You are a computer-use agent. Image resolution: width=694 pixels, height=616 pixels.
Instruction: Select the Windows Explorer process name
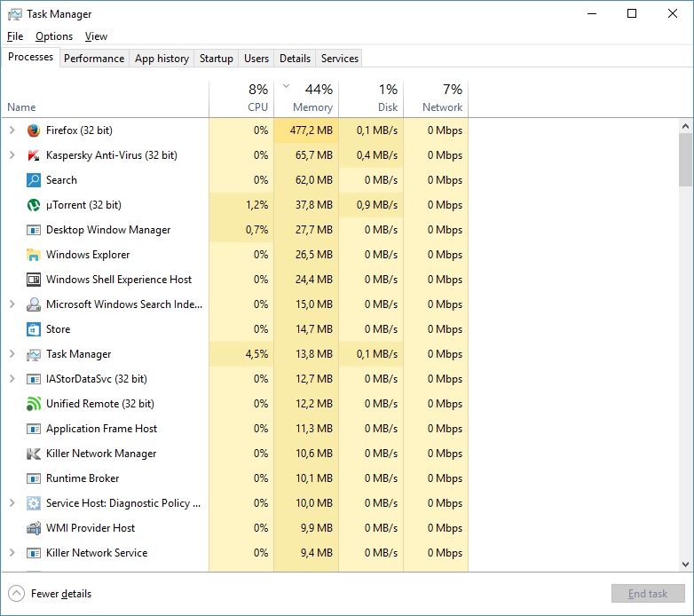88,255
